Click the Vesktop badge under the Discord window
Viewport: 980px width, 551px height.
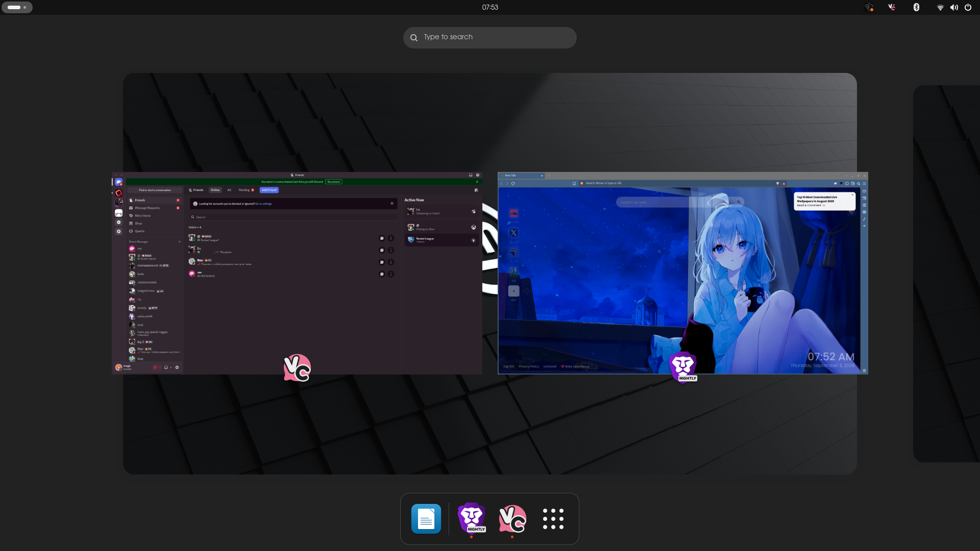pos(297,368)
